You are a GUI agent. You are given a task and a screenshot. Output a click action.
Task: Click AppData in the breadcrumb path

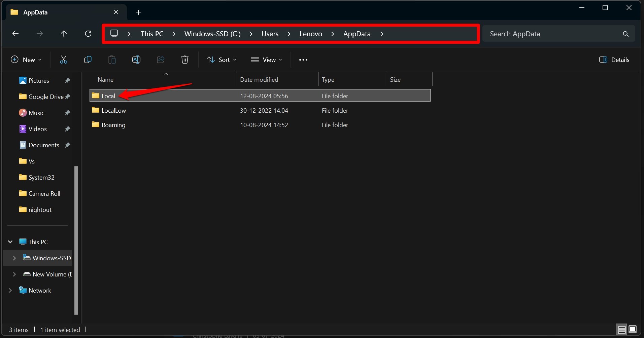click(357, 34)
